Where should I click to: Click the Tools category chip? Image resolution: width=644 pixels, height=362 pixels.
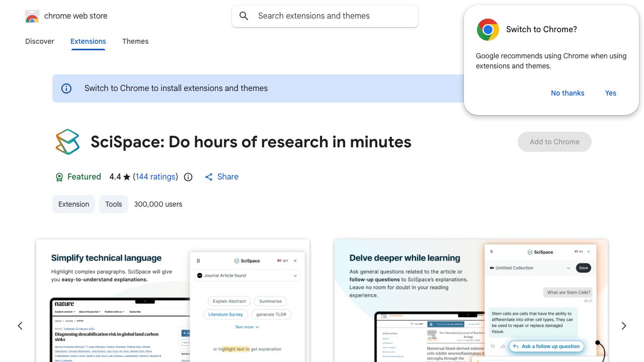[x=114, y=204]
